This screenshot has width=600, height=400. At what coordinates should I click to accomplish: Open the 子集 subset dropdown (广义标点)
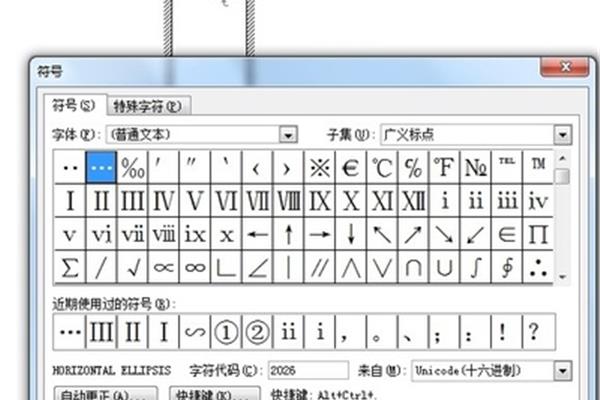pyautogui.click(x=563, y=135)
